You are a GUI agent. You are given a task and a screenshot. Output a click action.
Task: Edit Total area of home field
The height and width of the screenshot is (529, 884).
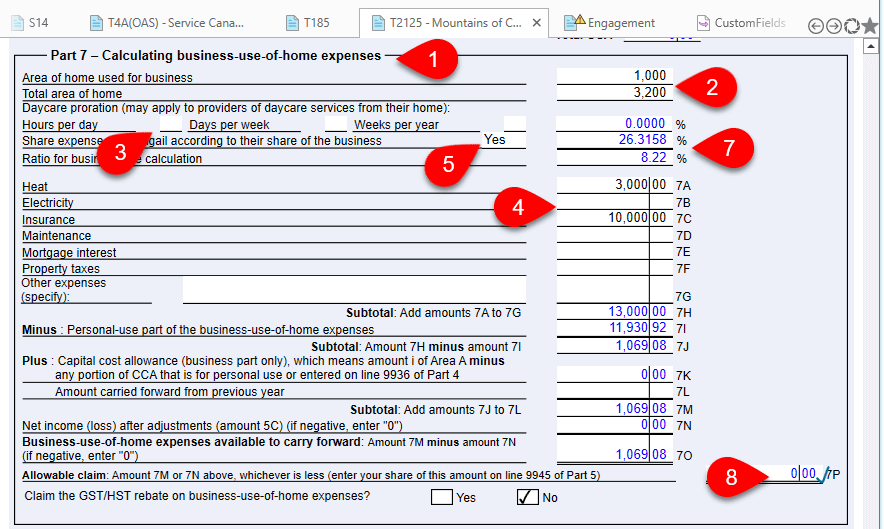pyautogui.click(x=615, y=92)
